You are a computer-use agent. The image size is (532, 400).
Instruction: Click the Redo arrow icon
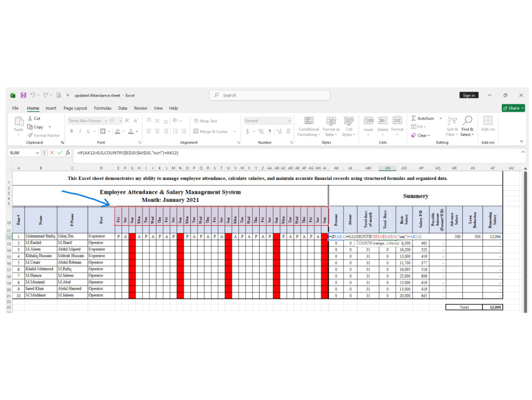(x=45, y=95)
